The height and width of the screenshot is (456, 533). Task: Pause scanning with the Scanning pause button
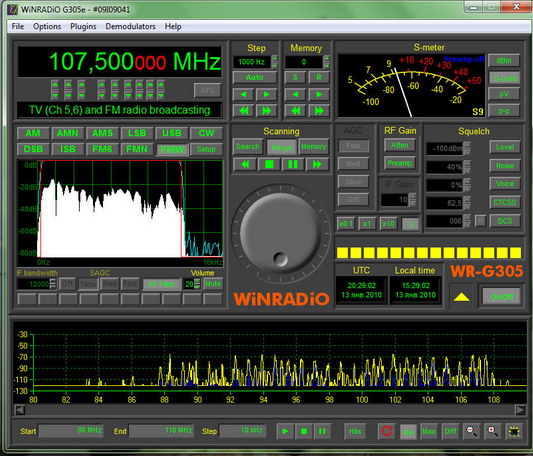293,165
